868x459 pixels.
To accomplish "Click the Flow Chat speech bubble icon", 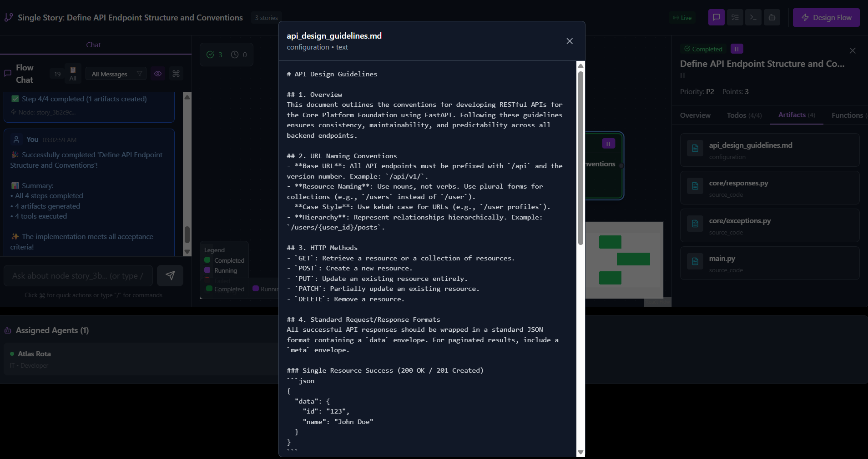I will click(8, 73).
